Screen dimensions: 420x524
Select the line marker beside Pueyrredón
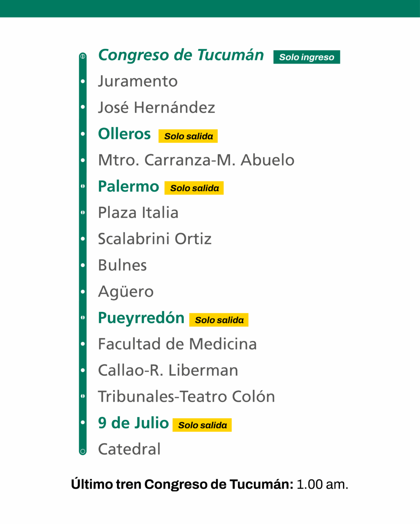tap(83, 318)
